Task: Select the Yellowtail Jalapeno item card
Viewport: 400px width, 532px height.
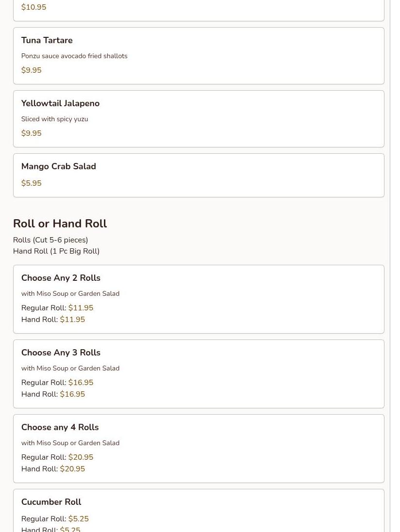Action: click(199, 119)
